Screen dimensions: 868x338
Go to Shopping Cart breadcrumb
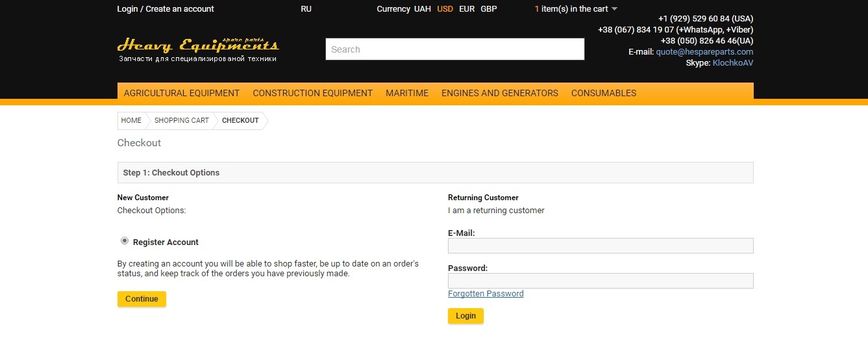click(x=182, y=120)
